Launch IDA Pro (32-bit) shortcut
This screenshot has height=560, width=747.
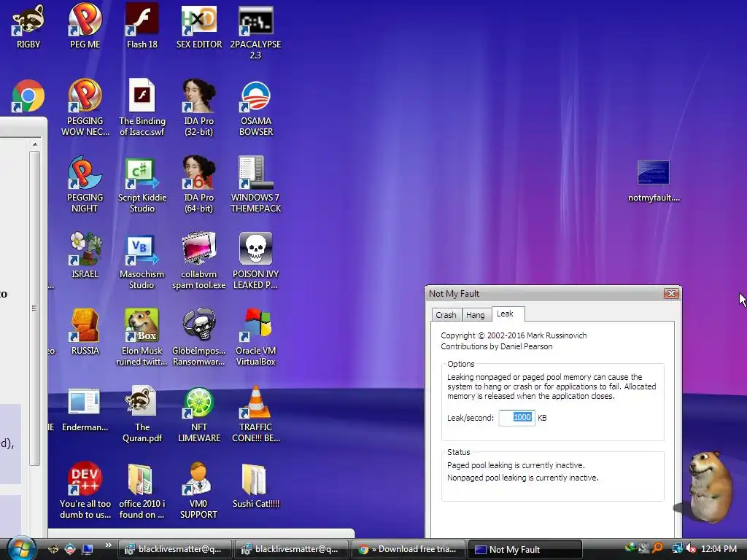pos(199,108)
